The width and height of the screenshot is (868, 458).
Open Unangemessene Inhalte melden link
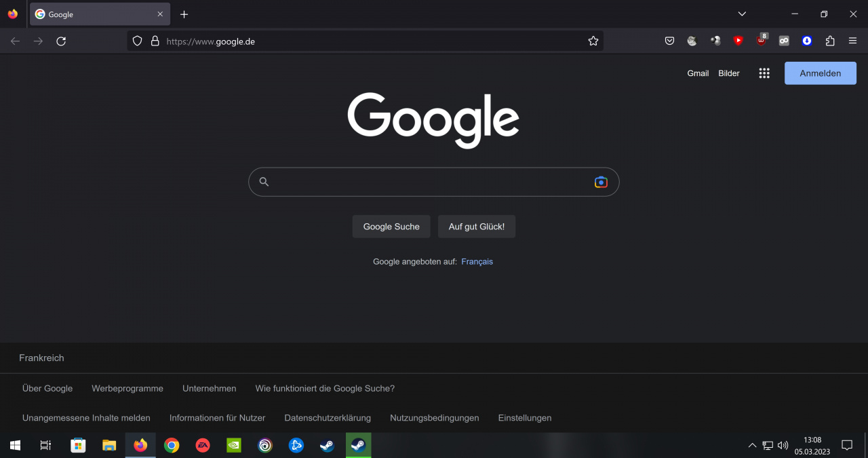click(x=86, y=418)
